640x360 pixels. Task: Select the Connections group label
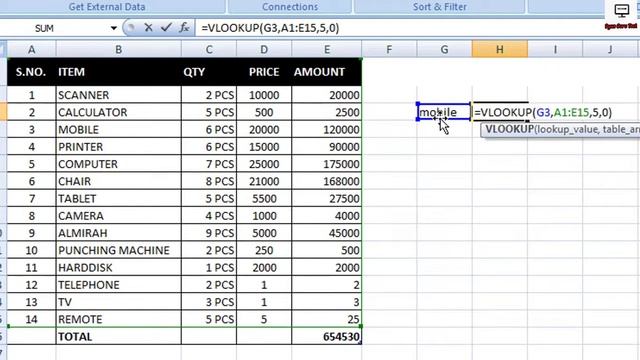pyautogui.click(x=290, y=7)
